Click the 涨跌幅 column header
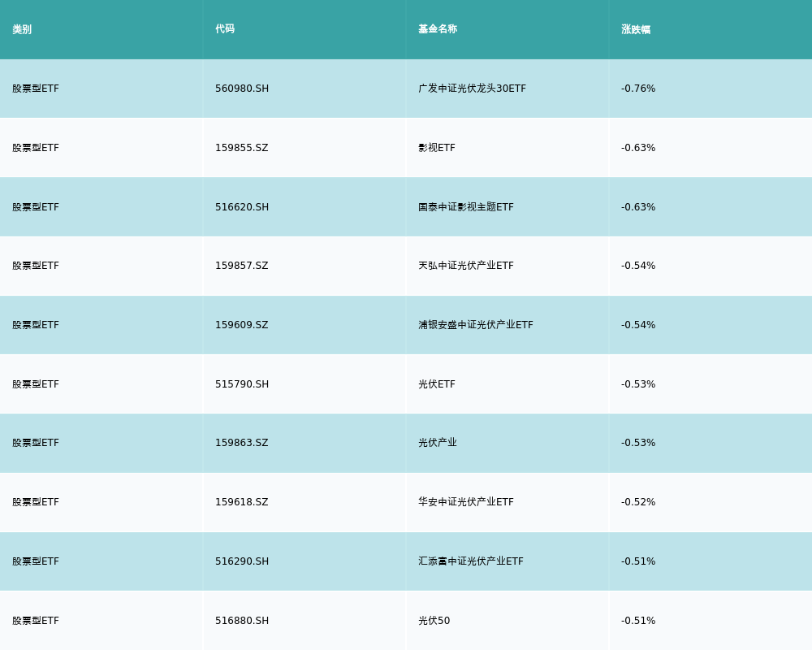812x650 pixels. coord(636,29)
